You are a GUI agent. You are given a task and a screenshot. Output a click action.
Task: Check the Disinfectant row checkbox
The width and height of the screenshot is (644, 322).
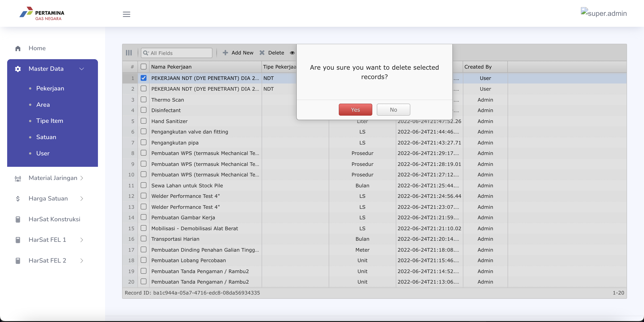click(x=144, y=110)
